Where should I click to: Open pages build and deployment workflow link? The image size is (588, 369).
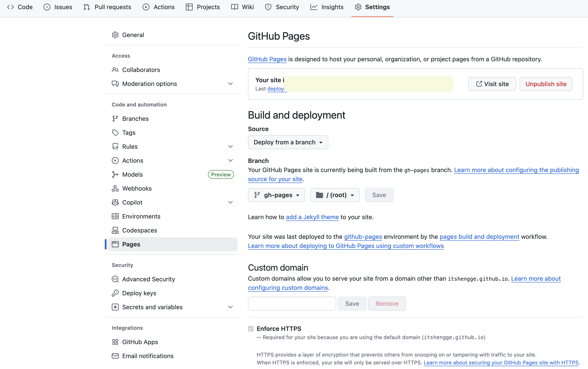pos(479,237)
